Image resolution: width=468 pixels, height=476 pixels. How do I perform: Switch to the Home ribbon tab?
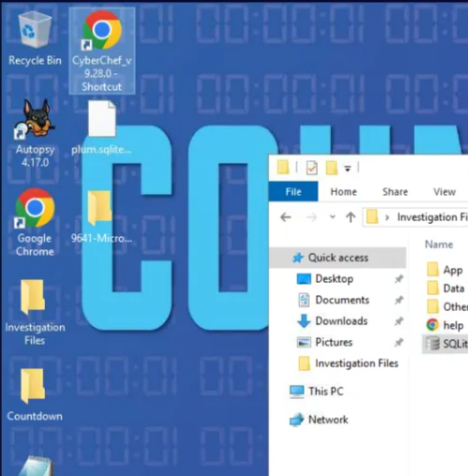point(343,191)
